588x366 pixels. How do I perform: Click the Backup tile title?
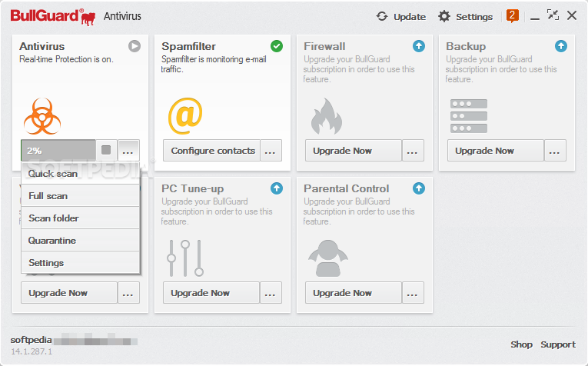tap(466, 46)
